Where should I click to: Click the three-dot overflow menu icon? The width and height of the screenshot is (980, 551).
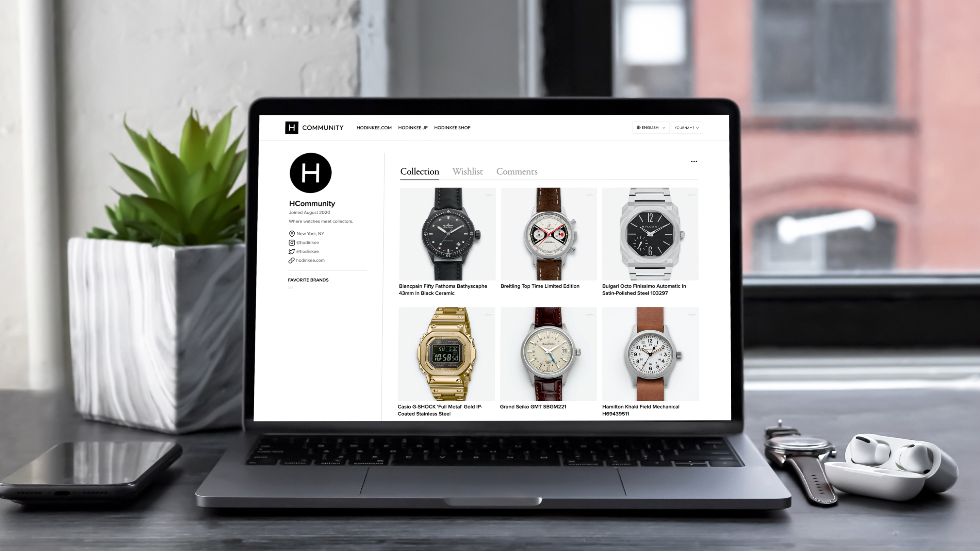coord(694,162)
